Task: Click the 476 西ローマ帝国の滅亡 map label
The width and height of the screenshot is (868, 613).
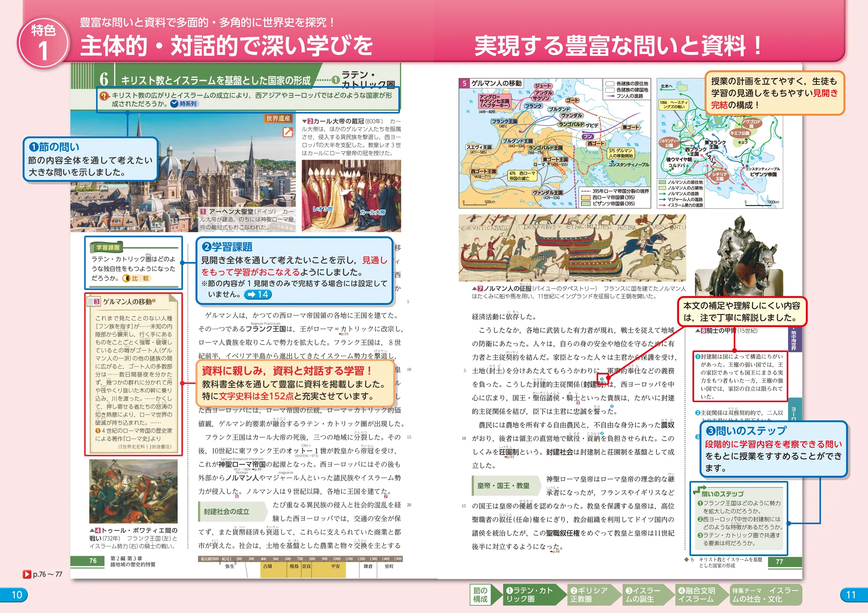Action: (522, 176)
